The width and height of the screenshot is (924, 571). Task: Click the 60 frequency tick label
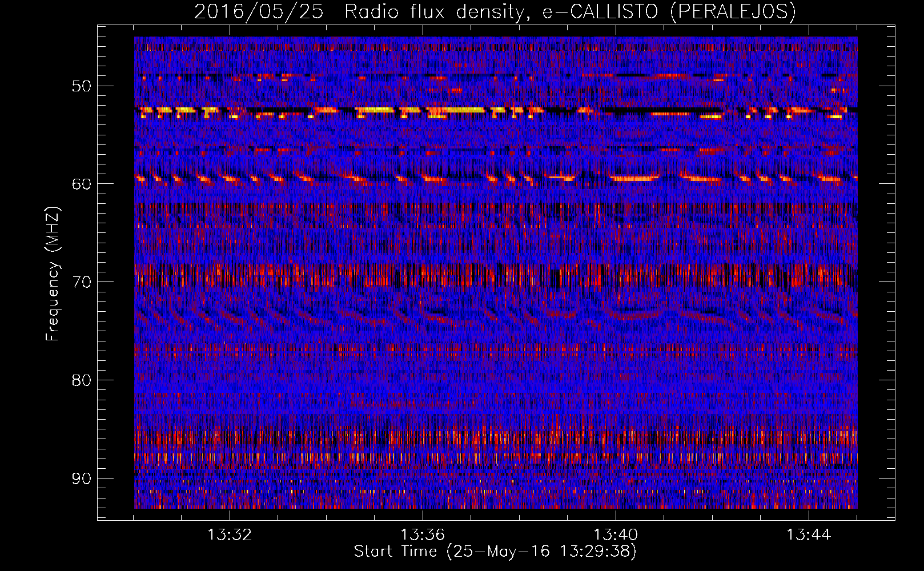click(x=81, y=184)
